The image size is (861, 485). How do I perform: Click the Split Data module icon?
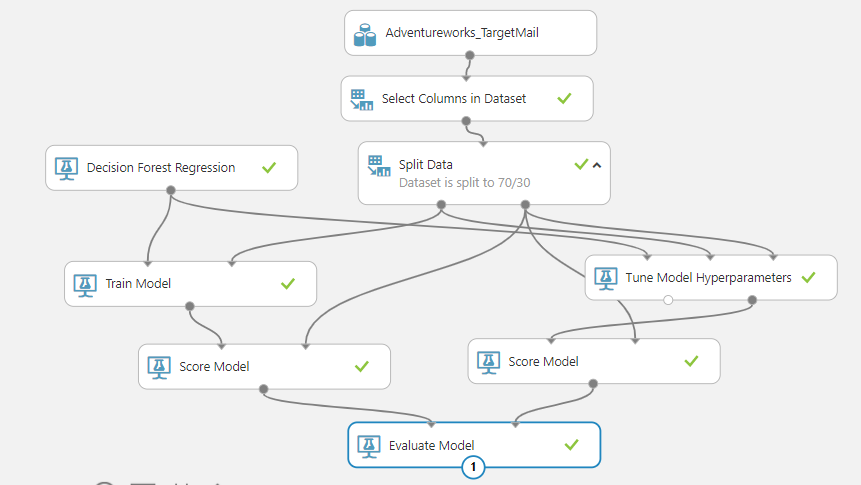tap(378, 165)
